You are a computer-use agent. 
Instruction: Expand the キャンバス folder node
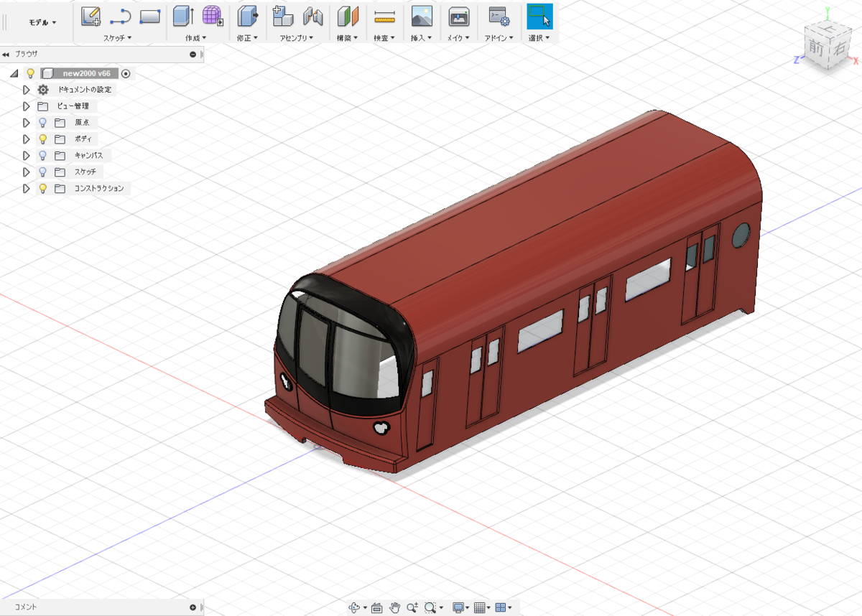(27, 156)
